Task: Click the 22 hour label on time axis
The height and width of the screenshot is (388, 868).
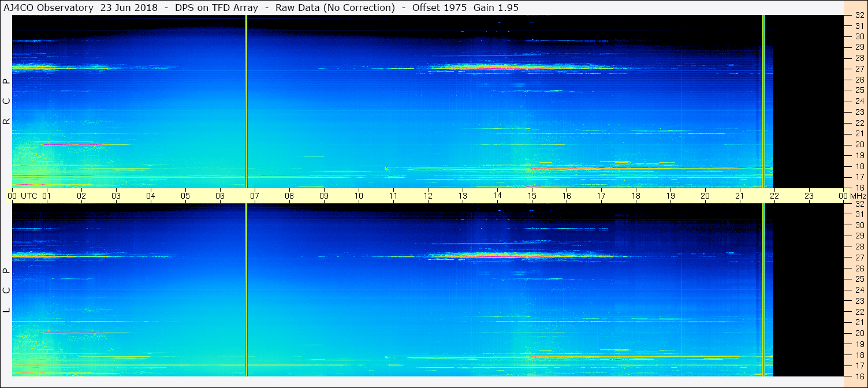Action: click(x=774, y=196)
